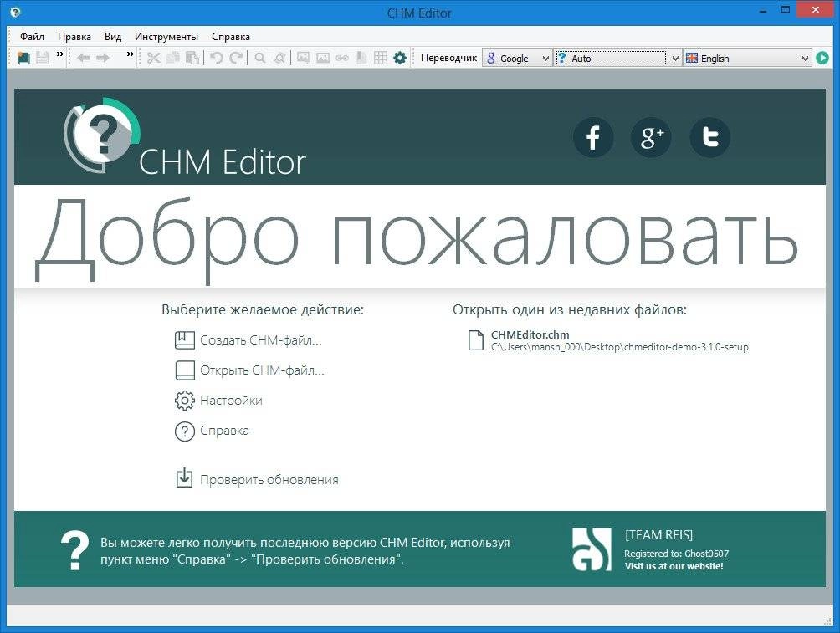This screenshot has width=840, height=633.
Task: Click the book icon beside Открыть CHM-файл
Action: pyautogui.click(x=185, y=370)
